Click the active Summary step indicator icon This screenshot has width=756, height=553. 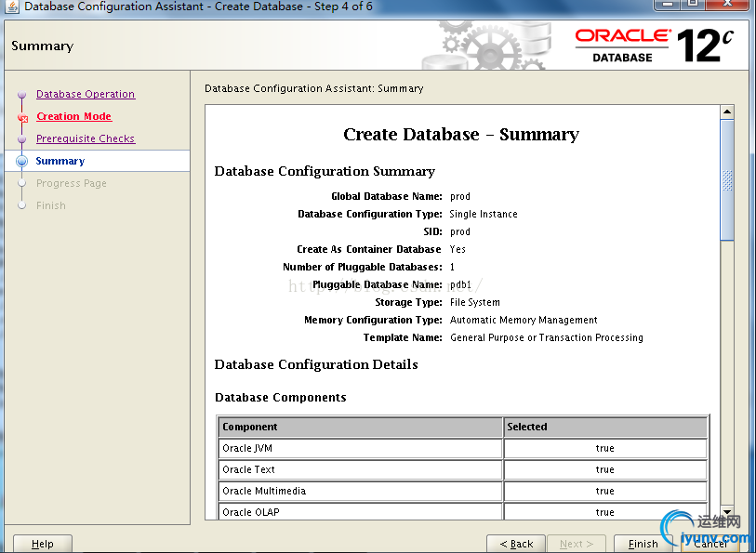(22, 162)
